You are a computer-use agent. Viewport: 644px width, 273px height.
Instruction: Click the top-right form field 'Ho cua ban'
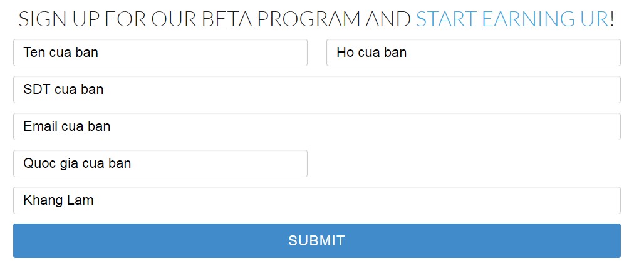click(473, 53)
